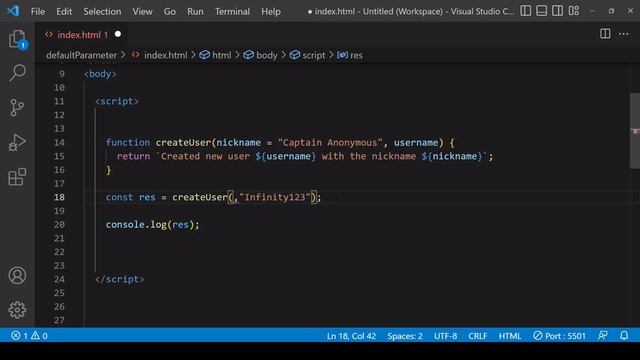The height and width of the screenshot is (360, 640).
Task: Click the return keyword on line 15
Action: 133,156
